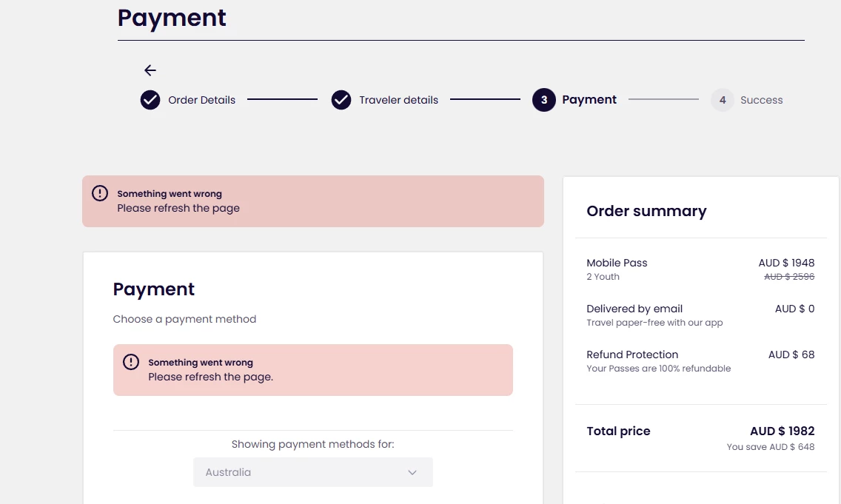Click the back arrow icon
Viewport: 841px width, 504px height.
click(x=150, y=70)
